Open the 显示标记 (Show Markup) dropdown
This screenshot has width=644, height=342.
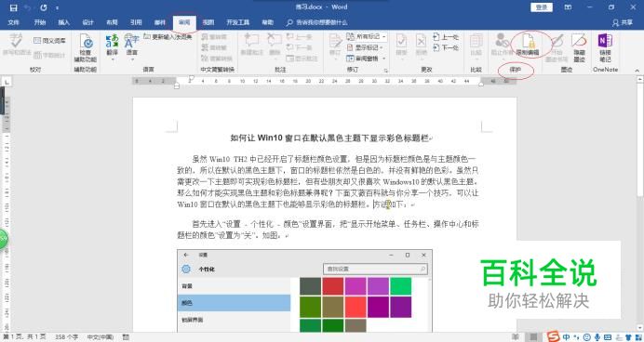click(x=365, y=47)
